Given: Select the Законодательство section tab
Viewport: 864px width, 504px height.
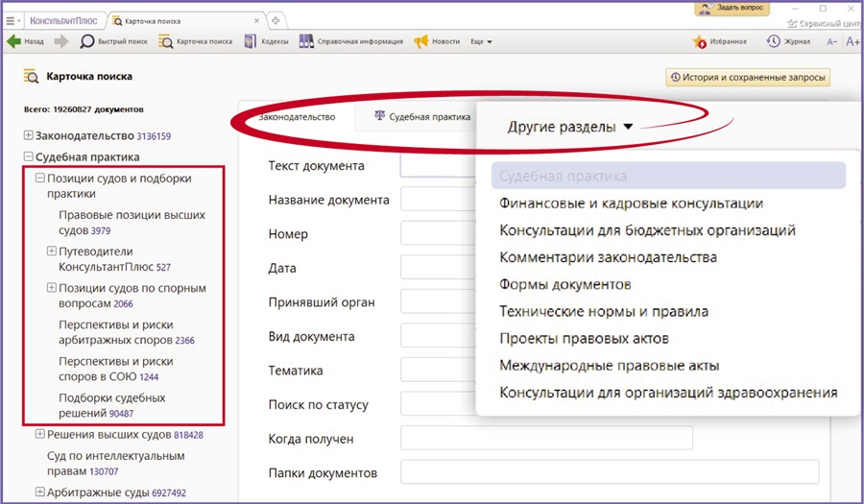Looking at the screenshot, I should [x=297, y=117].
